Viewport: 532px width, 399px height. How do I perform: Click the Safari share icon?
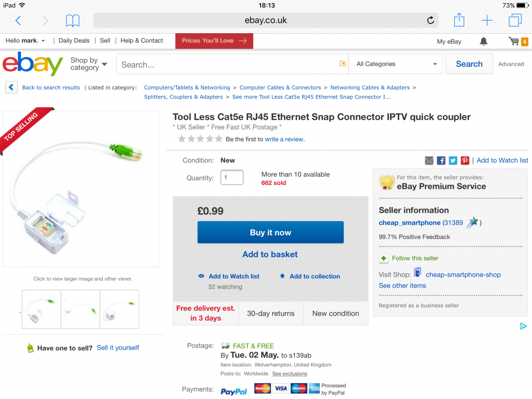point(459,20)
